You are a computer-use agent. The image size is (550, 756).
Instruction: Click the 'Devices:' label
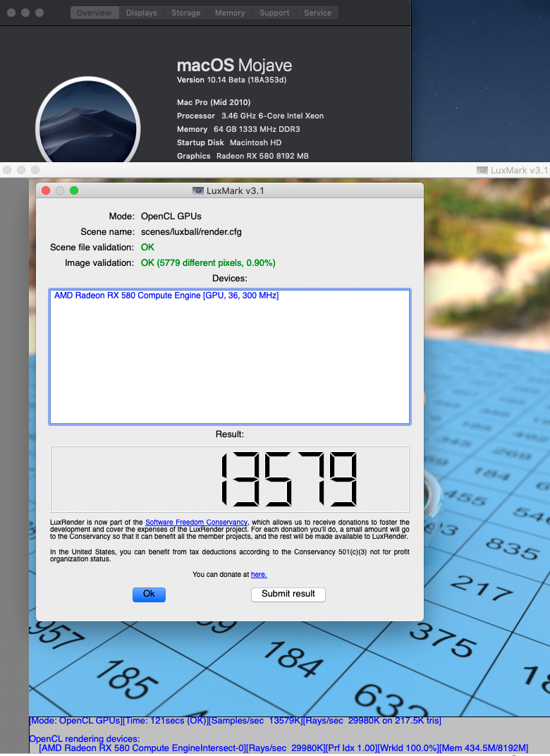pos(230,278)
